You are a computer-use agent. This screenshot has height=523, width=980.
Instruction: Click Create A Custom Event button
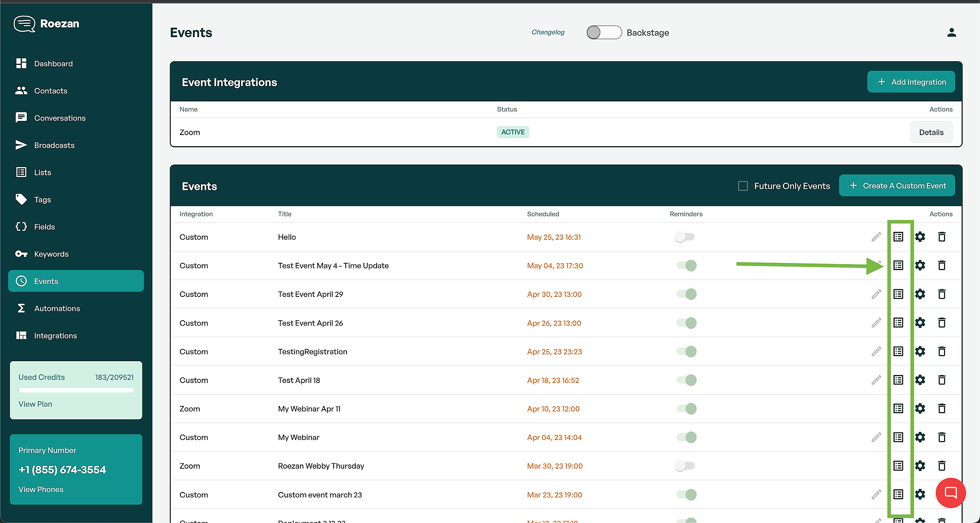click(x=897, y=186)
